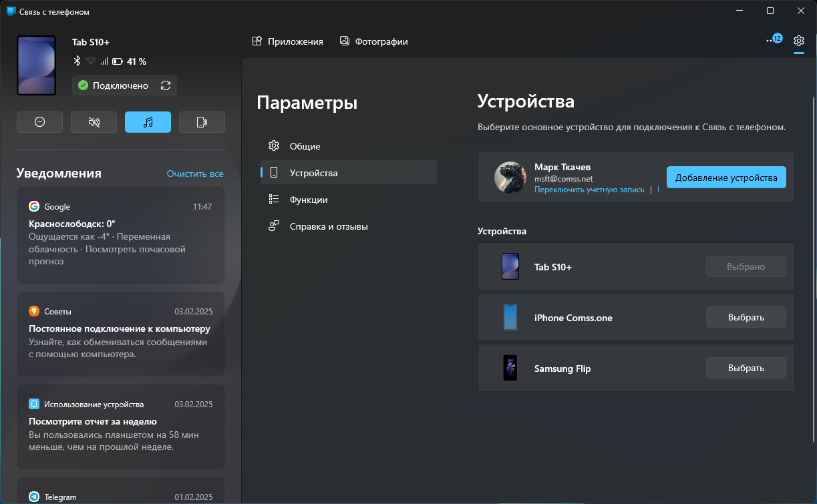This screenshot has height=504, width=817.
Task: Open Справка и отзывы section
Action: pos(348,226)
